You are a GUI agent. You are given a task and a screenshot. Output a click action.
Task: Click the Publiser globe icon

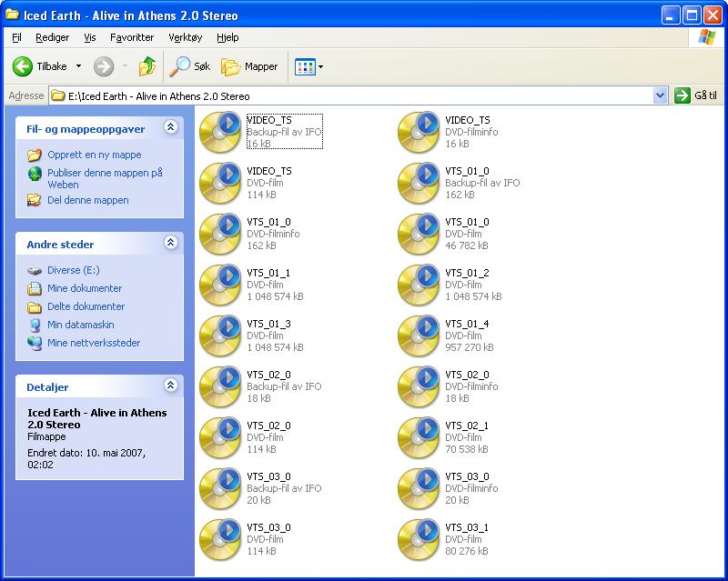coord(35,174)
